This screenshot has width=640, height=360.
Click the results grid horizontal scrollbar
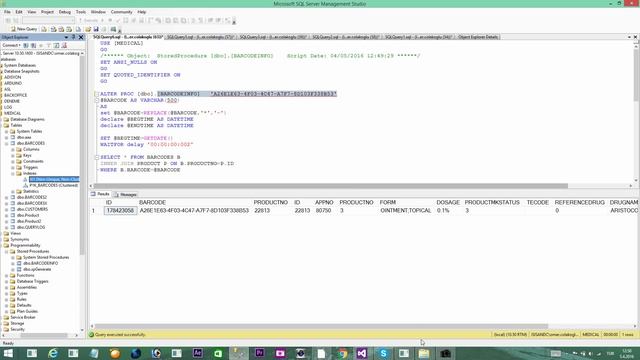pyautogui.click(x=321, y=327)
